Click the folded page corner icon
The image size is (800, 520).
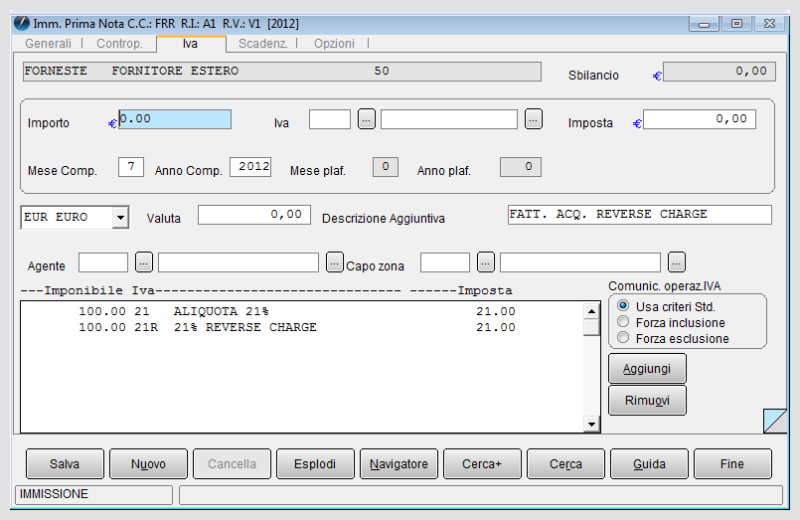pyautogui.click(x=774, y=421)
